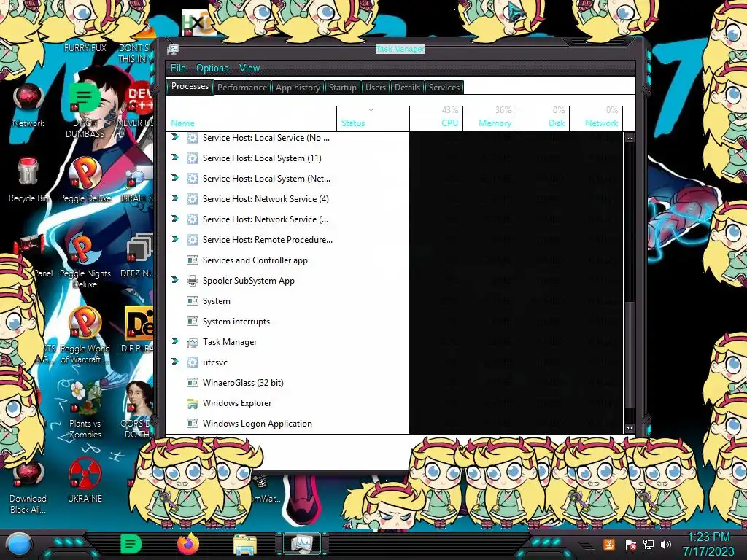747x560 pixels.
Task: Open File Explorer from the taskbar
Action: tap(245, 545)
